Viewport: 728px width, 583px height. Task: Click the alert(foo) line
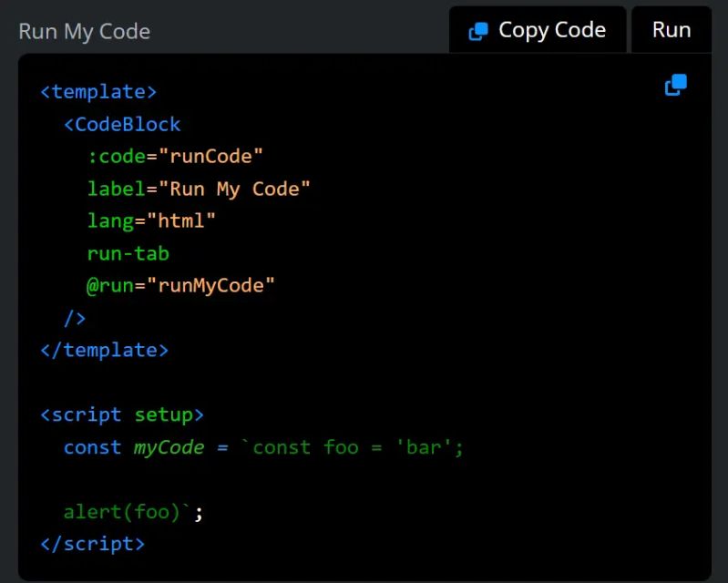(134, 513)
